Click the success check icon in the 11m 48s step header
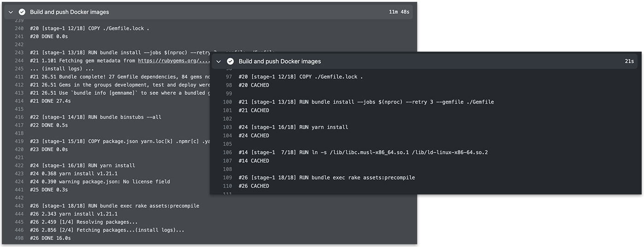 [22, 12]
